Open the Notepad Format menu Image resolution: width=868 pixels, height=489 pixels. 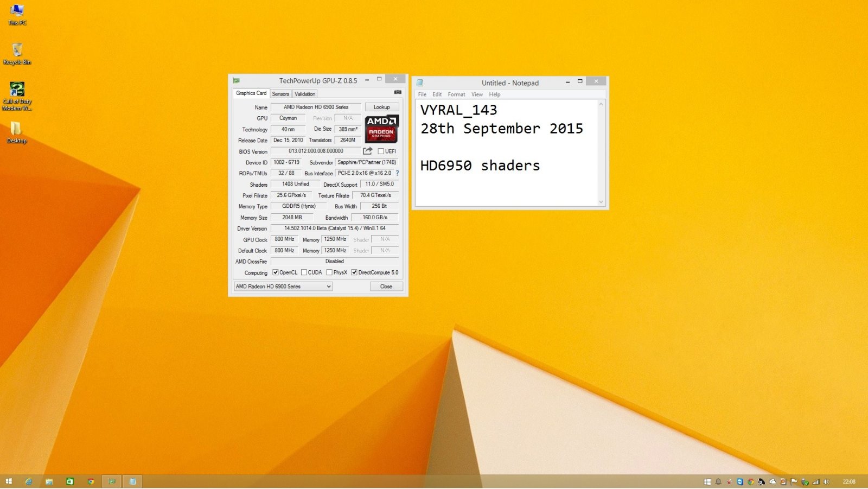click(457, 94)
